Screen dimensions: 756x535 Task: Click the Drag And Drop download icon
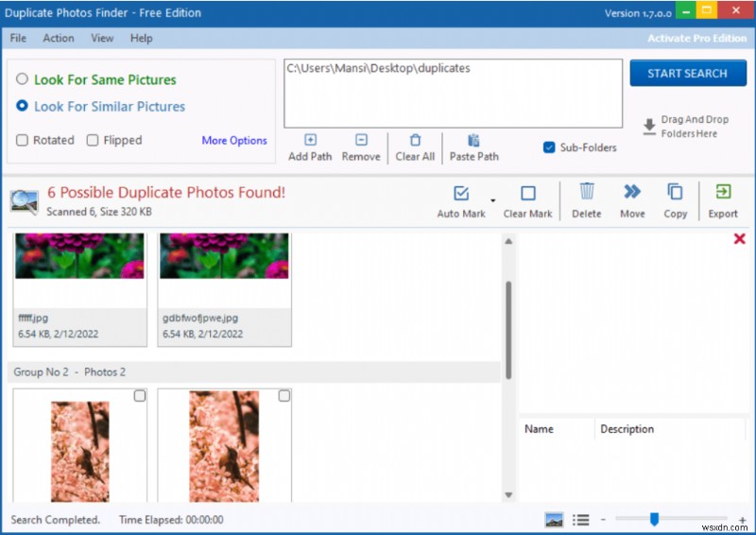pos(649,127)
